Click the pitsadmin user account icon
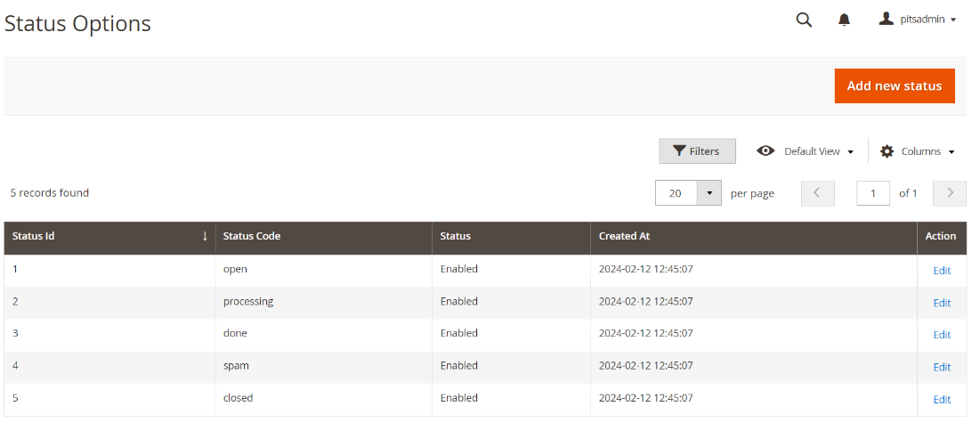This screenshot has width=980, height=439. (x=886, y=19)
